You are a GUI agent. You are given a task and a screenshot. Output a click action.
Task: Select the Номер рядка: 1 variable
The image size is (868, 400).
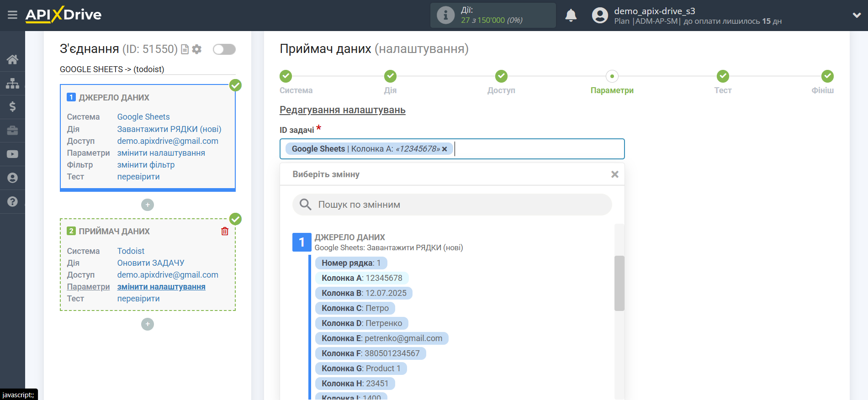[x=351, y=263]
